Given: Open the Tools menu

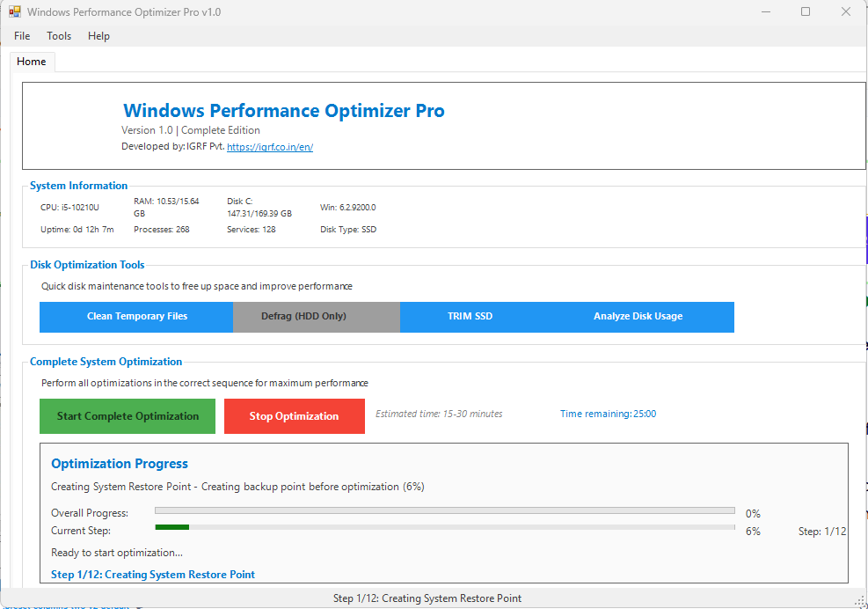Looking at the screenshot, I should (59, 36).
